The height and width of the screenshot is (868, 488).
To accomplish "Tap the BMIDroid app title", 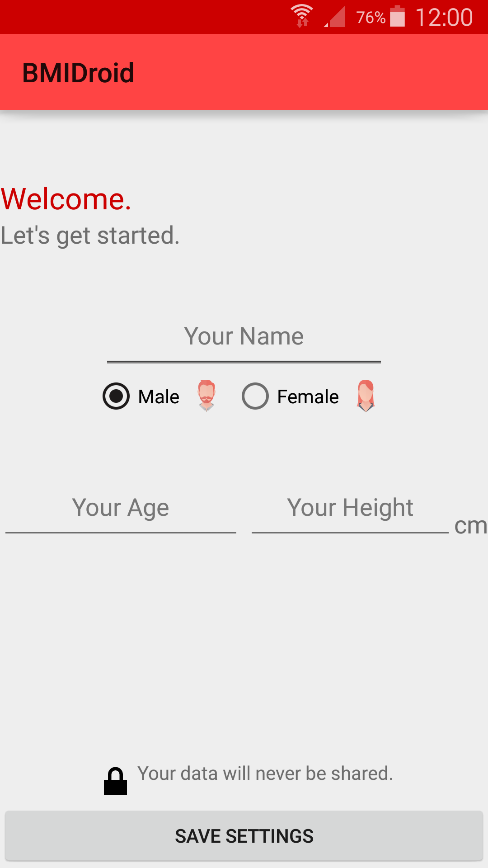I will [x=78, y=73].
